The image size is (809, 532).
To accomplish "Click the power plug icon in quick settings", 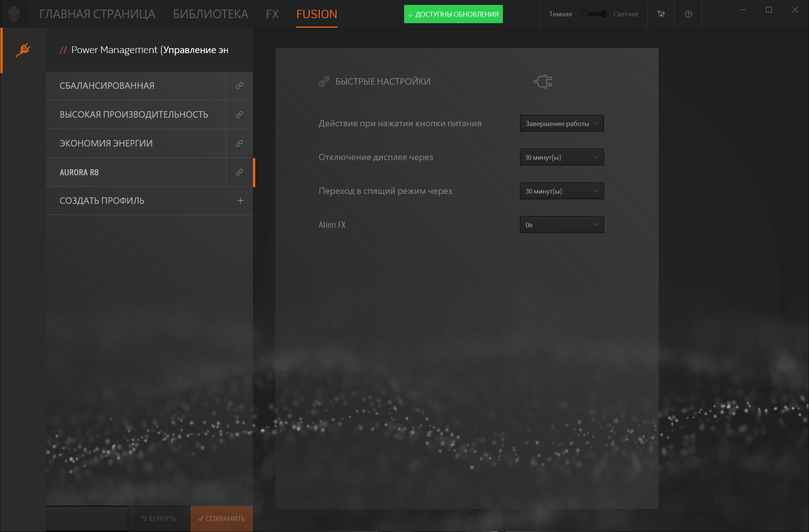I will pos(543,81).
